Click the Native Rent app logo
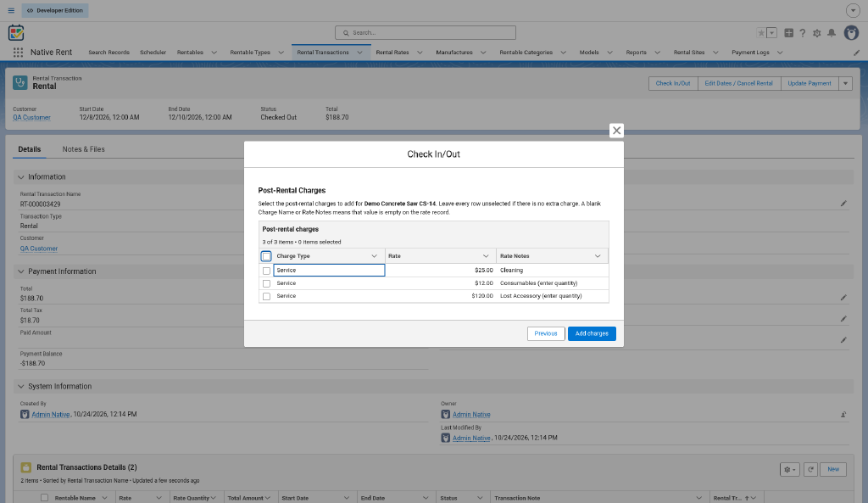Screen dimensions: 868x503 [16, 33]
